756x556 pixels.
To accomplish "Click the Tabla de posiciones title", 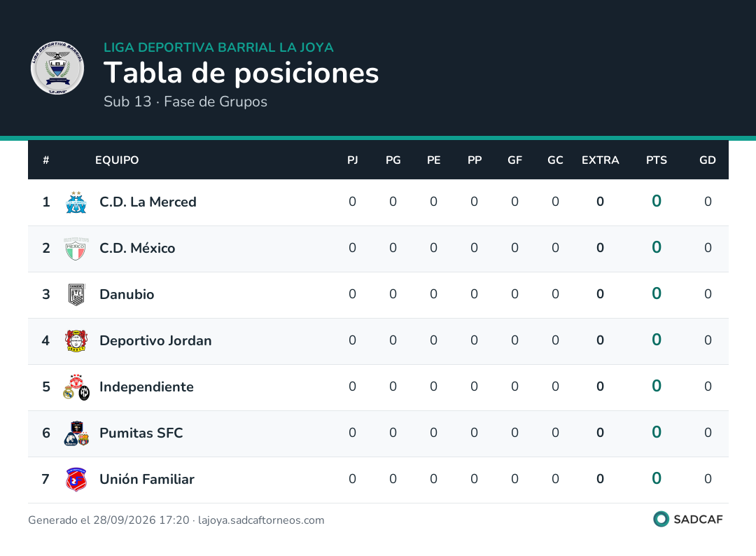I will click(x=241, y=74).
